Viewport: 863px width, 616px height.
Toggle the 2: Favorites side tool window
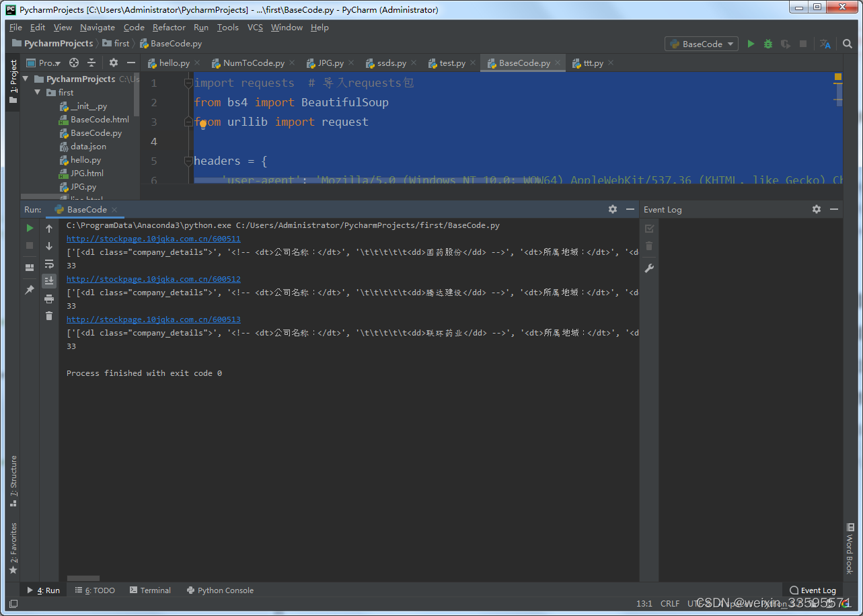click(x=13, y=549)
